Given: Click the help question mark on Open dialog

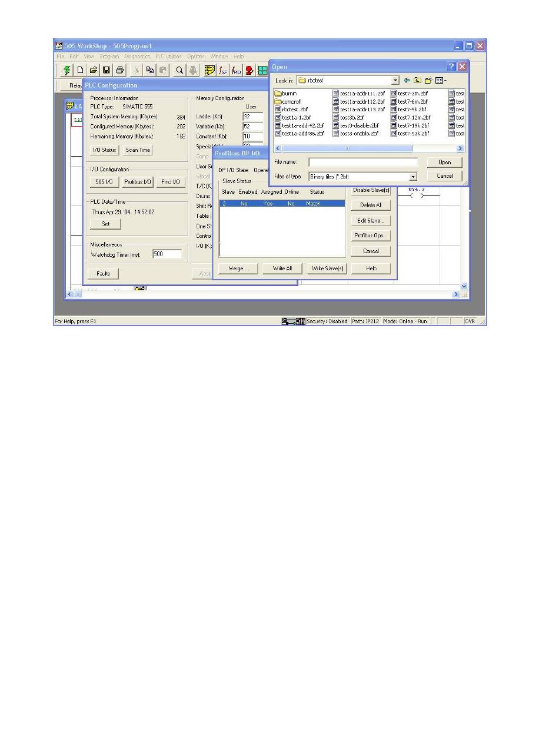Looking at the screenshot, I should pyautogui.click(x=451, y=67).
